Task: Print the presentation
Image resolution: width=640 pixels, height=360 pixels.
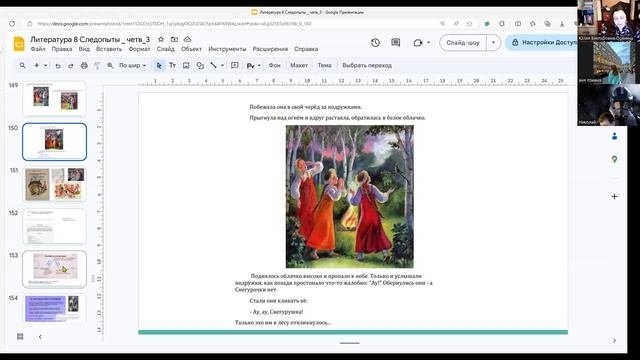Action: tap(84, 65)
